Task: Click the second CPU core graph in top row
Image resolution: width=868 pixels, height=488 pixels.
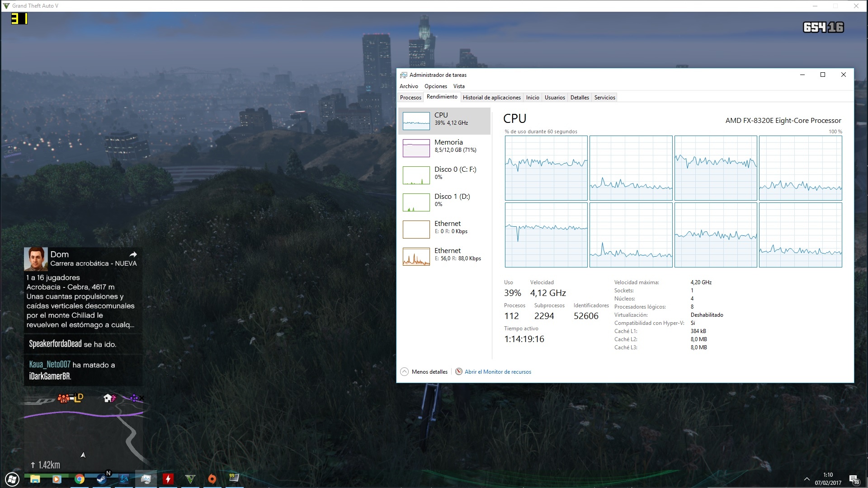Action: point(631,168)
